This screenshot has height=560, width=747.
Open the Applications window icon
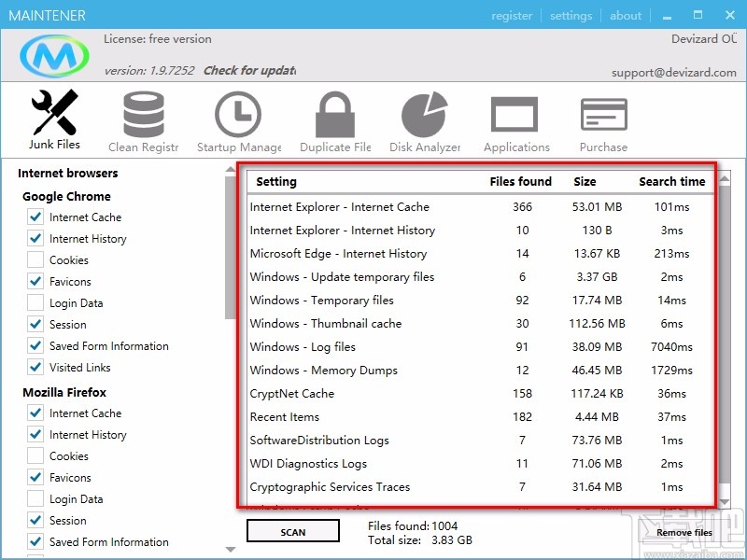(x=515, y=116)
